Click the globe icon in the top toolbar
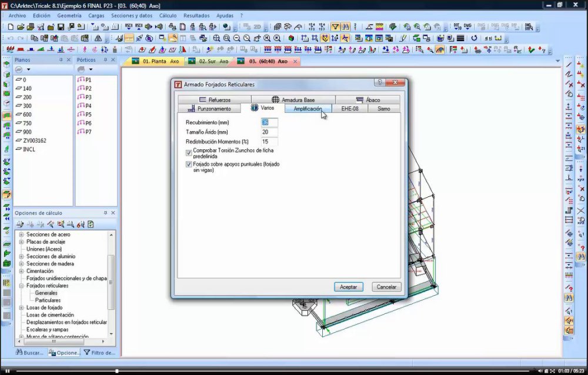Viewport: 588px width, 375px height. click(226, 26)
